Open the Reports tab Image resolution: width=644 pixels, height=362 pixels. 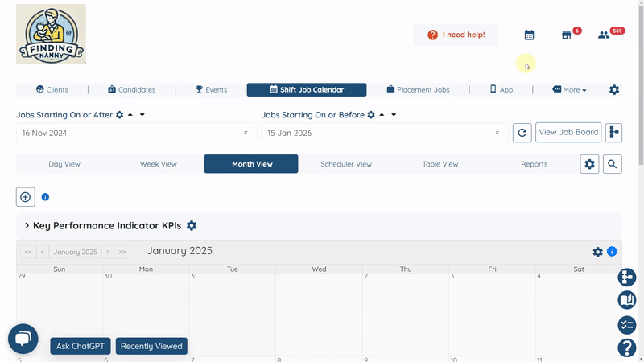534,164
